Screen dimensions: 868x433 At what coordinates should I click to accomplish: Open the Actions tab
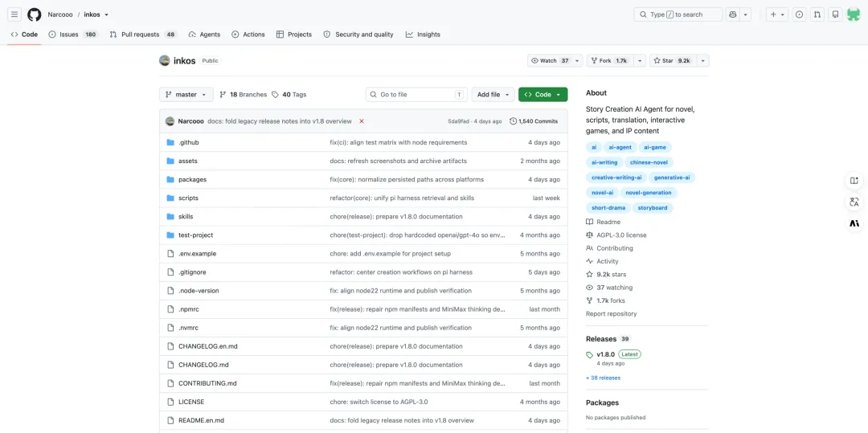pyautogui.click(x=248, y=35)
